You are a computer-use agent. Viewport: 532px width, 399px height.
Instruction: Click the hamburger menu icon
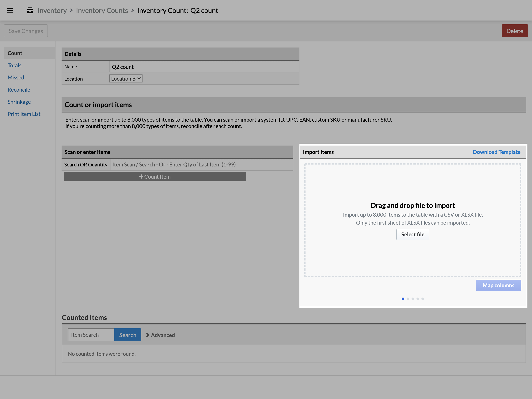click(x=10, y=10)
